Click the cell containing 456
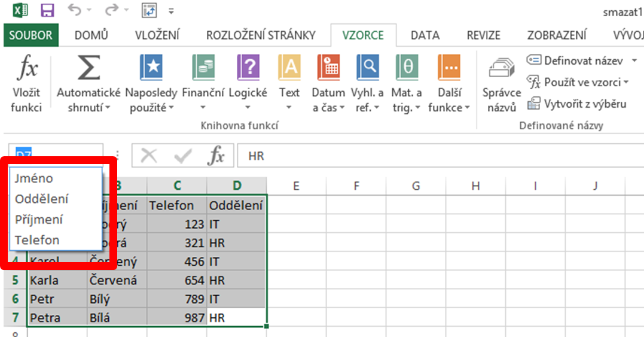Viewport: 644px width, 337px height. click(x=177, y=262)
